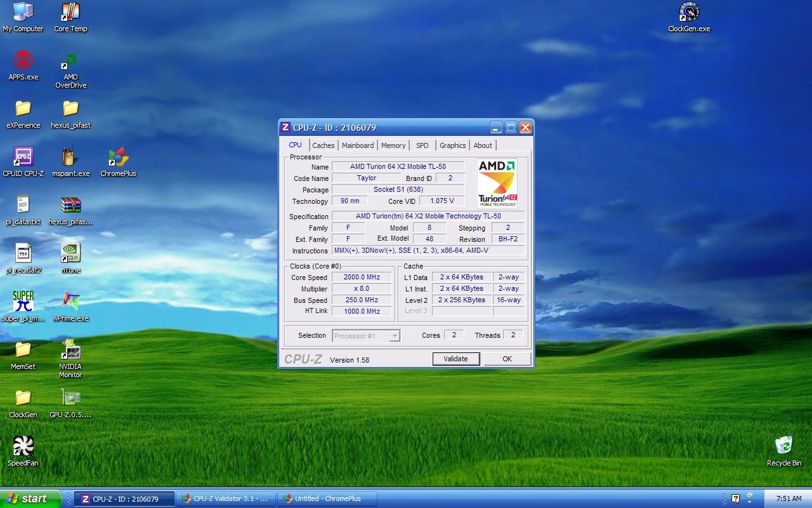This screenshot has height=508, width=812.
Task: Click the Bus Speed 250.0 MHz value
Action: [362, 300]
